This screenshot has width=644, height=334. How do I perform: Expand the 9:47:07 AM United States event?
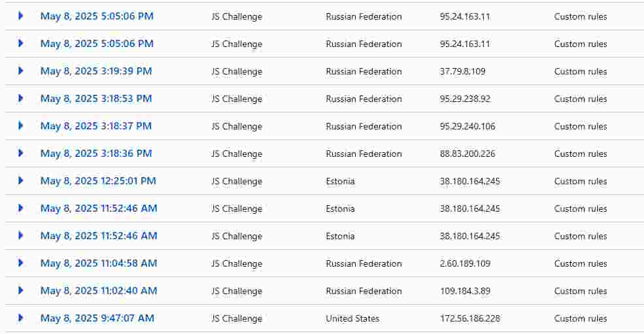point(20,318)
